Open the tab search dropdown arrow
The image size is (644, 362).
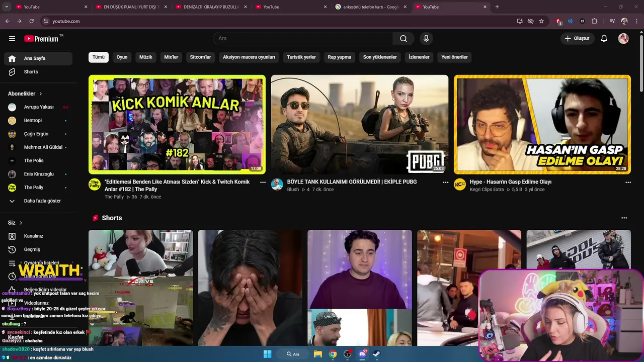pyautogui.click(x=7, y=7)
